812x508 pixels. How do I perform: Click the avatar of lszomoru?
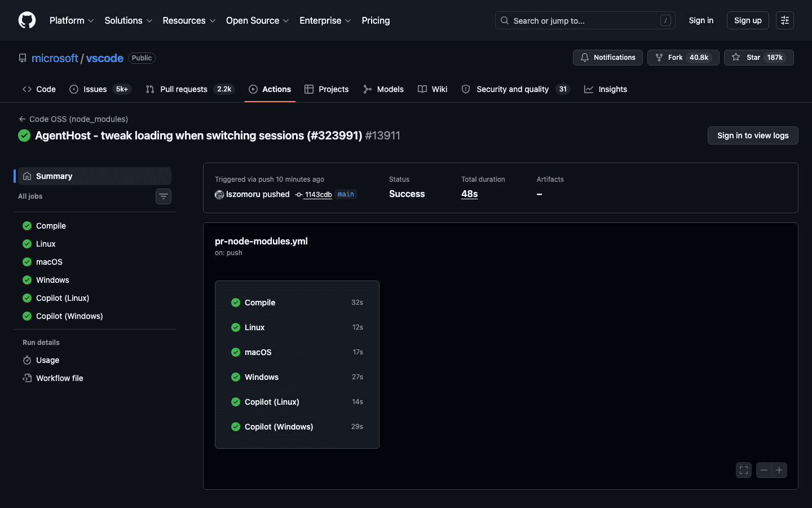click(x=219, y=195)
